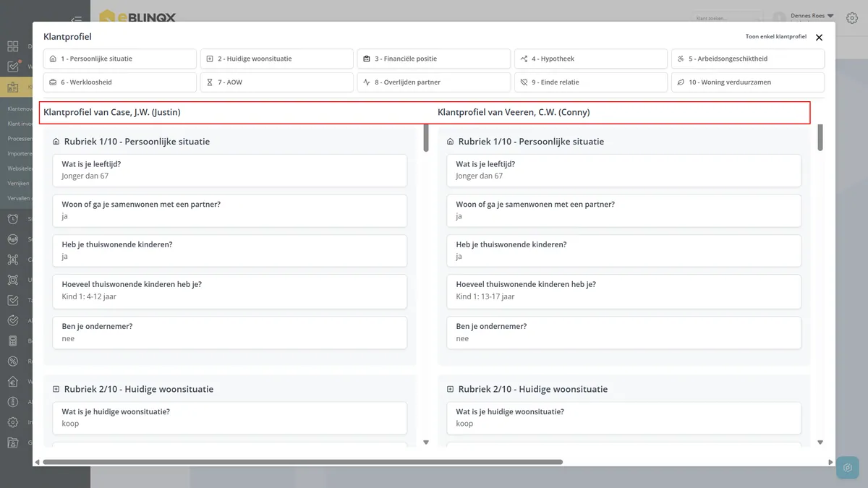Click the horizontal scrollbar right arrow

click(830, 462)
